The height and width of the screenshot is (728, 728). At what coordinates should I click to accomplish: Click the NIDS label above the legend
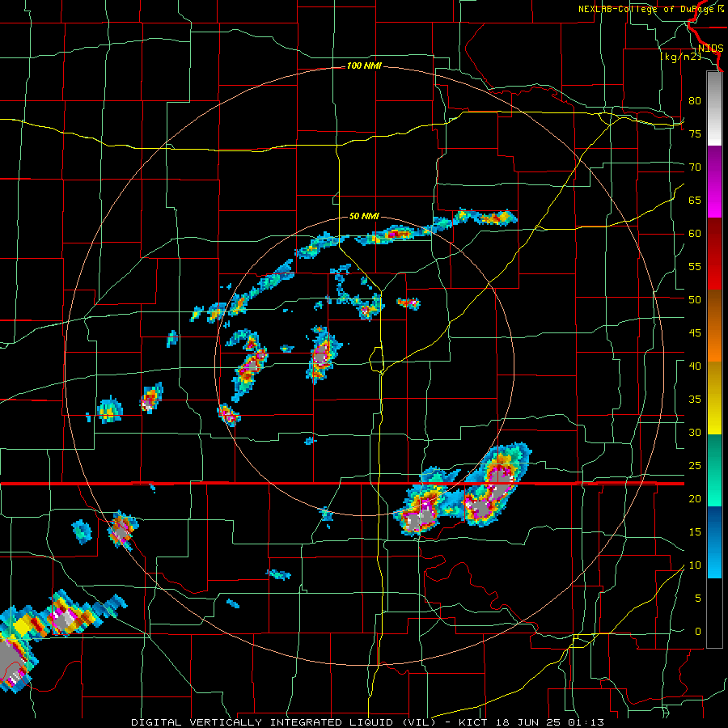pyautogui.click(x=710, y=49)
